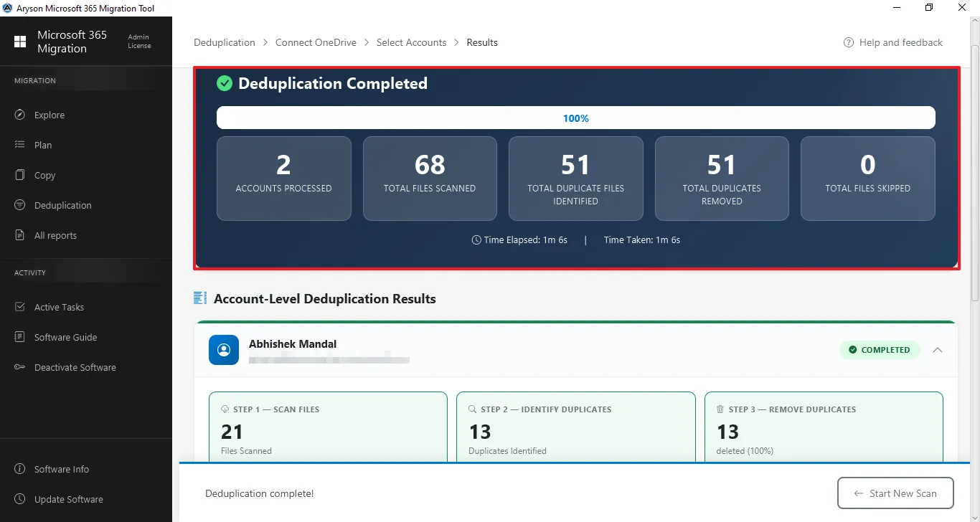This screenshot has height=522, width=980.
Task: Click the Accounts Processed stat card
Action: pos(284,179)
